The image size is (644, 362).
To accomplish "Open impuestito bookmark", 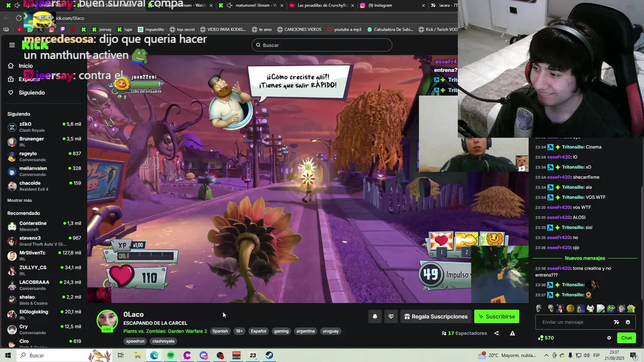I will (x=151, y=30).
